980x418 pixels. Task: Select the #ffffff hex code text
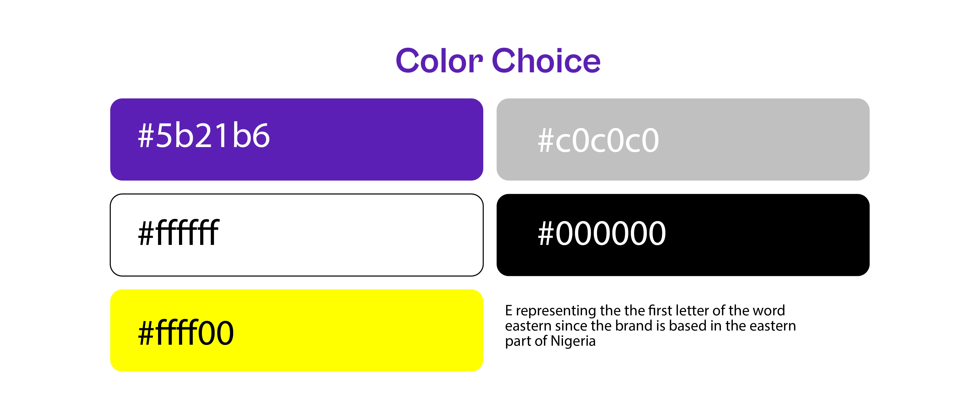pos(179,232)
